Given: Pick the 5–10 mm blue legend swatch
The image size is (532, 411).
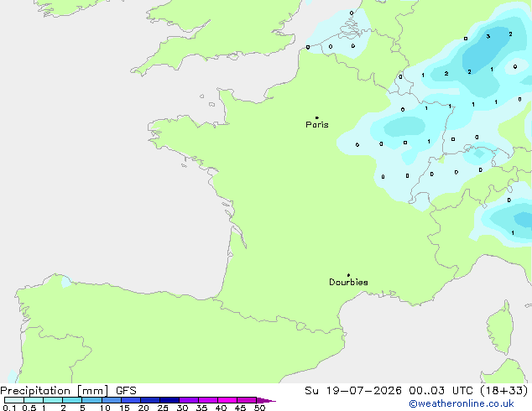Looking at the screenshot, I should [91, 400].
